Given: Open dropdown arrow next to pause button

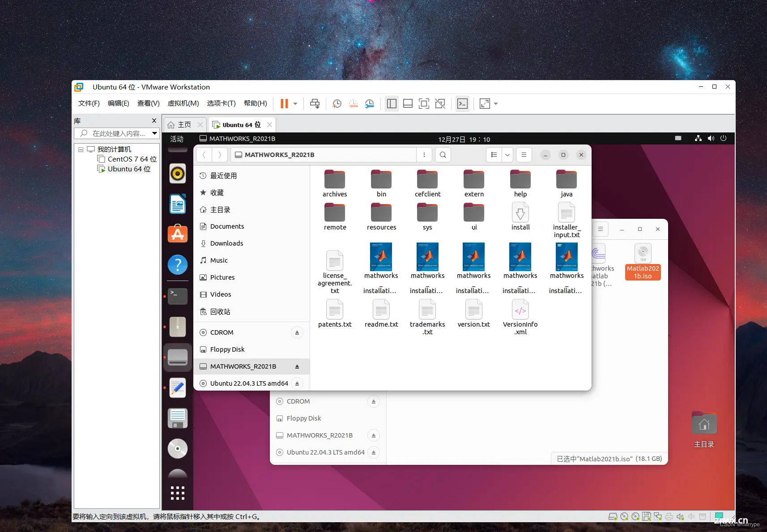Looking at the screenshot, I should (x=295, y=104).
